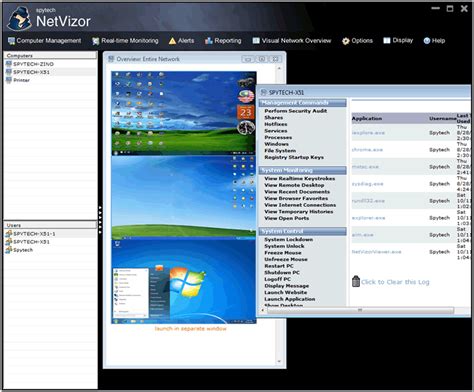Click View Browser Favorites

[296, 198]
